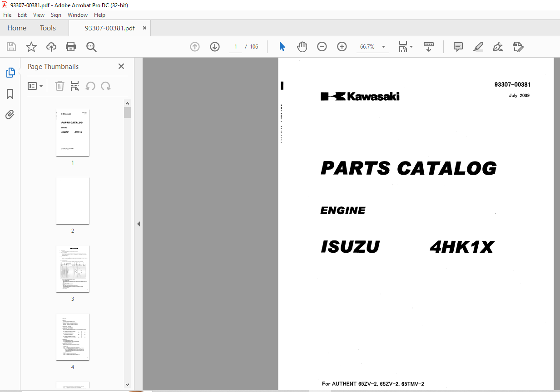The width and height of the screenshot is (560, 392).
Task: Click the cloud upload icon
Action: pyautogui.click(x=51, y=47)
